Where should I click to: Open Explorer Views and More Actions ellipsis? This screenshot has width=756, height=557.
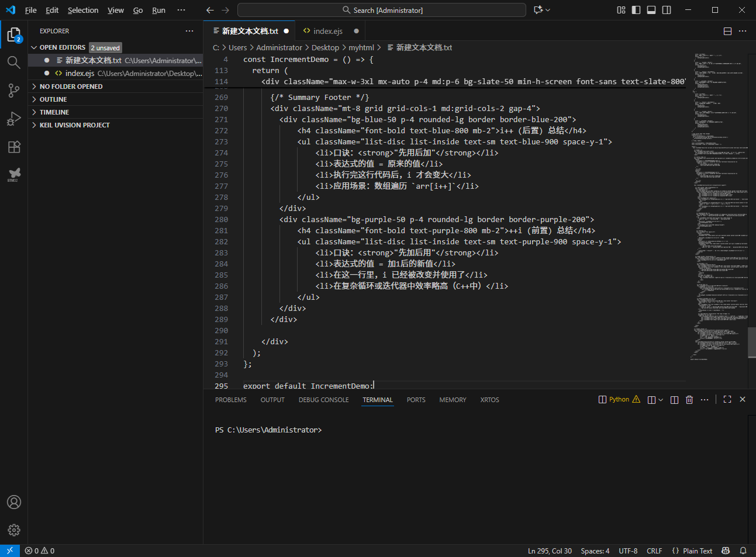click(x=189, y=31)
